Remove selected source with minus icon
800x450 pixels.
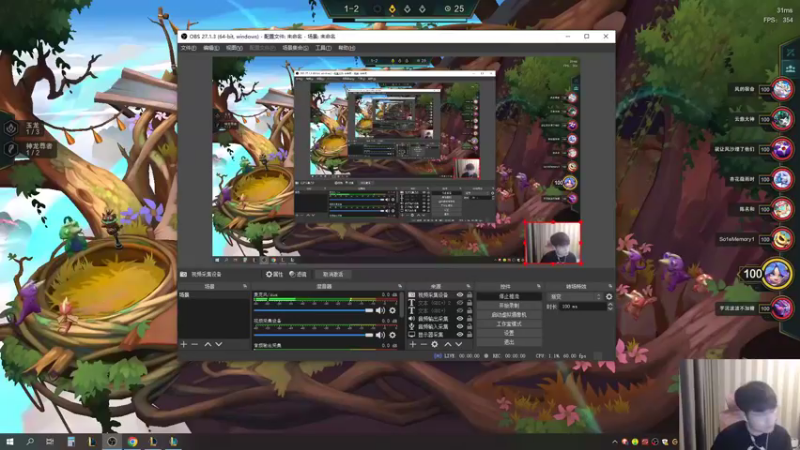pyautogui.click(x=423, y=344)
